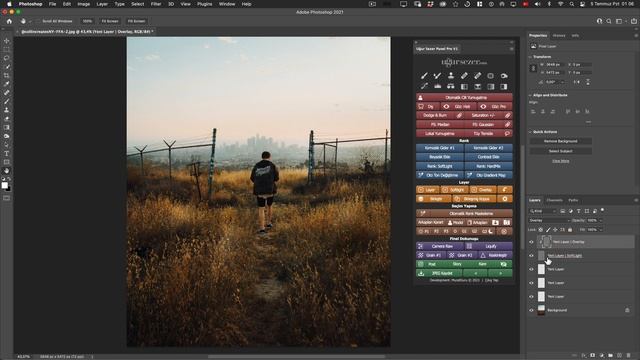This screenshot has height=360, width=640.
Task: Run Camera Raw from plugin panel
Action: [x=440, y=246]
